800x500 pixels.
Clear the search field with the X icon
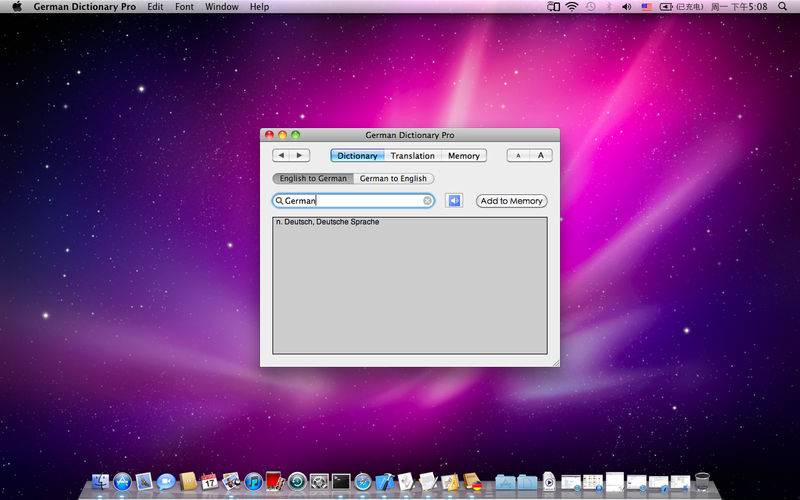tap(428, 201)
